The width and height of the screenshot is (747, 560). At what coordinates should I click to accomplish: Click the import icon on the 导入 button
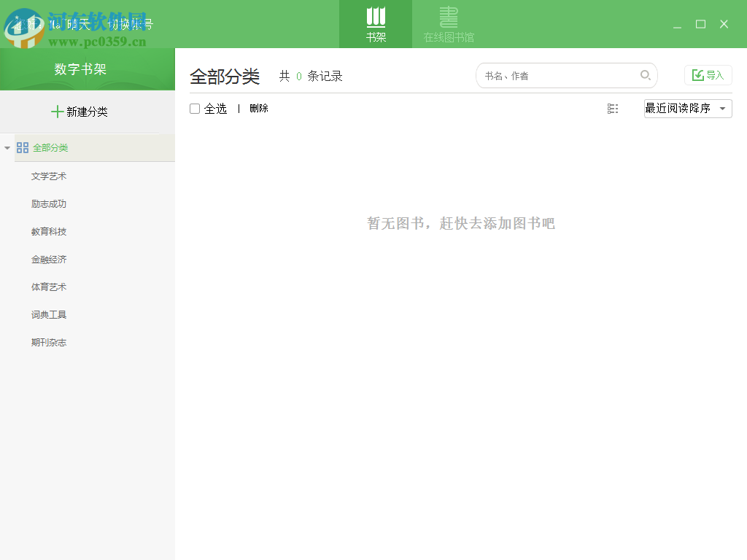click(x=697, y=74)
